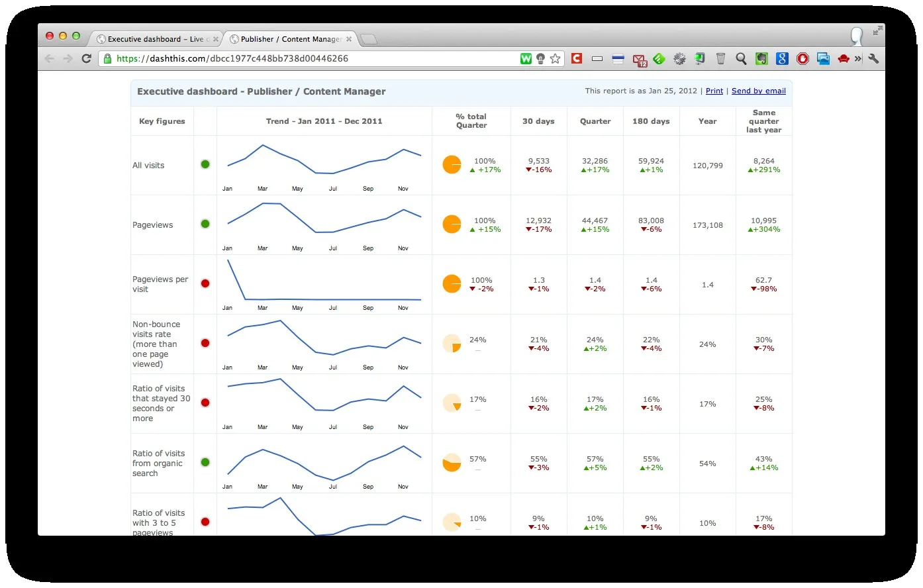Click the blue pictures extension icon
The image size is (923, 588).
(823, 58)
